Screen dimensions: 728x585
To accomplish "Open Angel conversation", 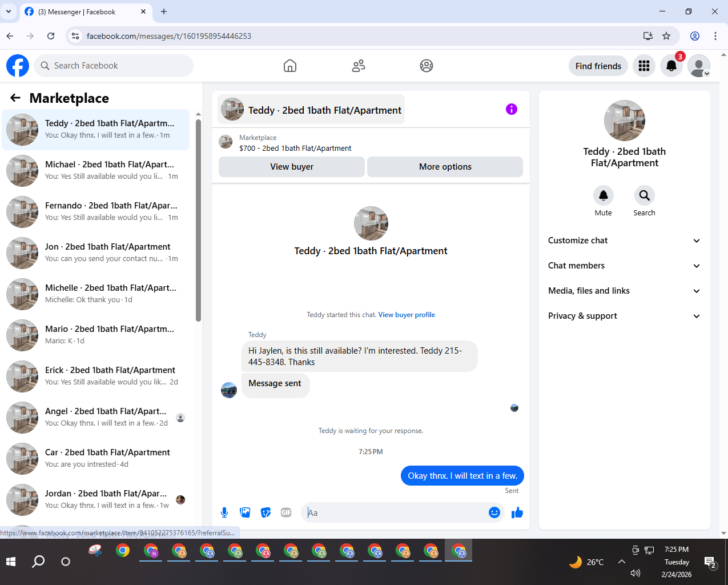I will (96, 418).
